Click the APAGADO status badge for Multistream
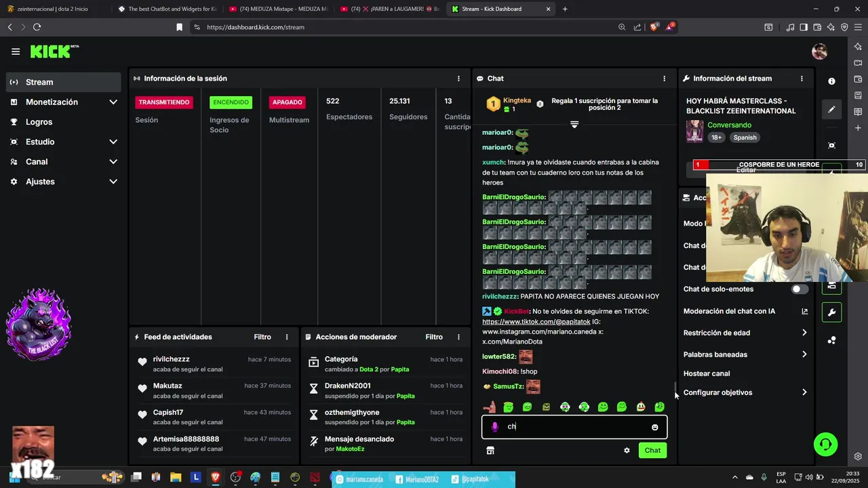868x488 pixels. click(x=288, y=102)
